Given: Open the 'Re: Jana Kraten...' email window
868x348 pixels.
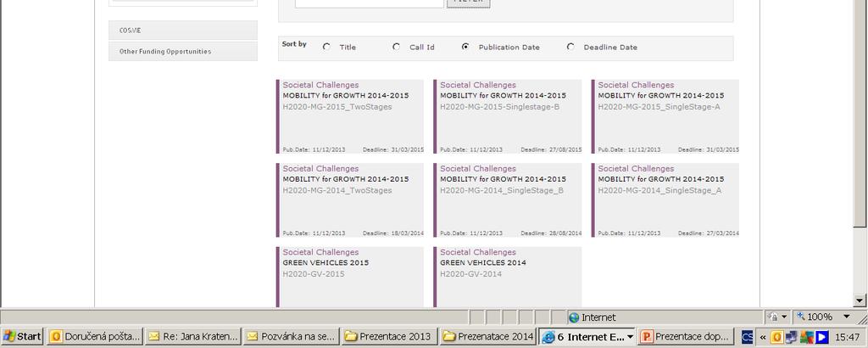Looking at the screenshot, I should (194, 336).
